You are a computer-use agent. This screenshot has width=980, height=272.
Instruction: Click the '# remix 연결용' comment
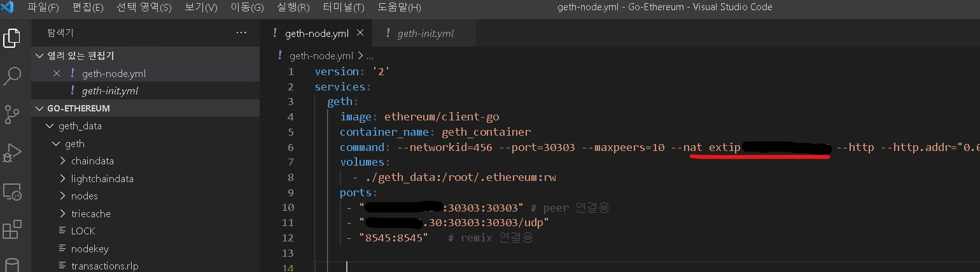490,238
